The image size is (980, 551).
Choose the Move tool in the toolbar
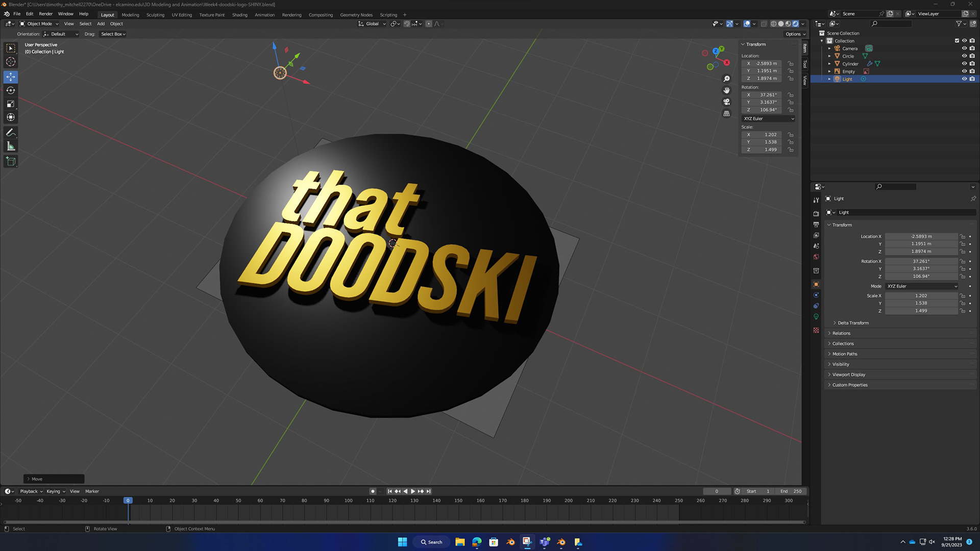coord(11,77)
